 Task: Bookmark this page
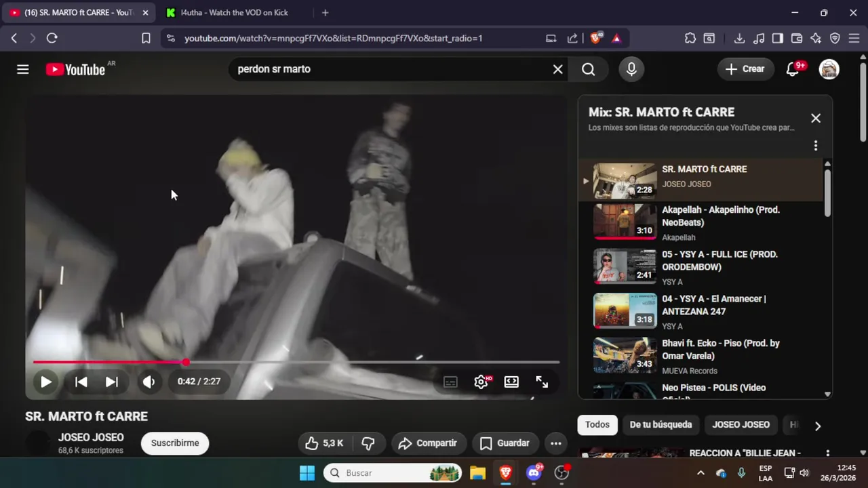point(146,39)
